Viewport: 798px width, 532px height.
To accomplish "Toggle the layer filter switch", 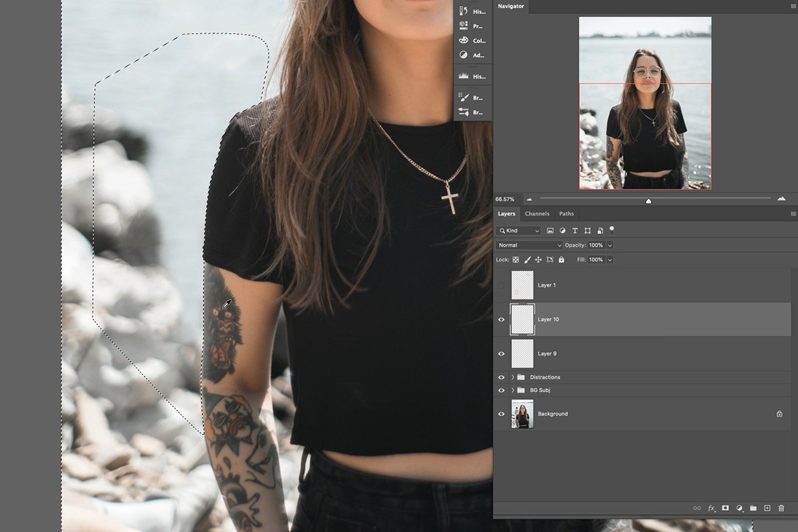I will pos(611,230).
